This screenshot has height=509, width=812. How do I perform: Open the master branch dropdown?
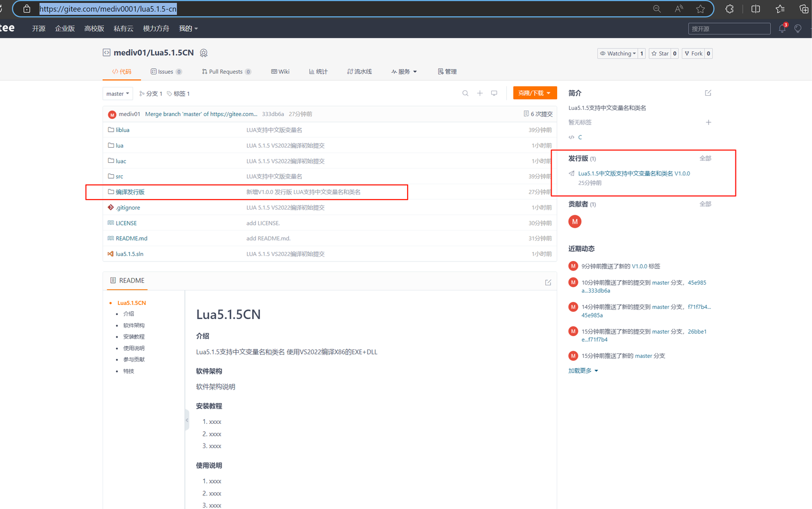(x=117, y=93)
